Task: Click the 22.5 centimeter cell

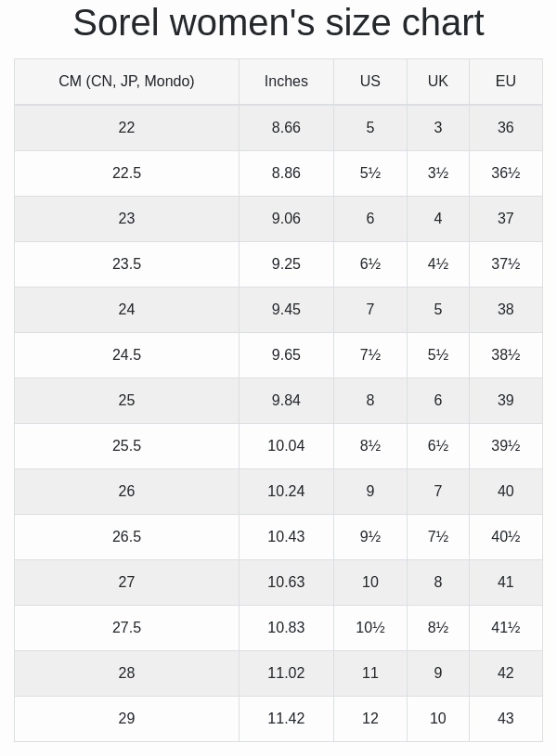Action: pyautogui.click(x=126, y=173)
